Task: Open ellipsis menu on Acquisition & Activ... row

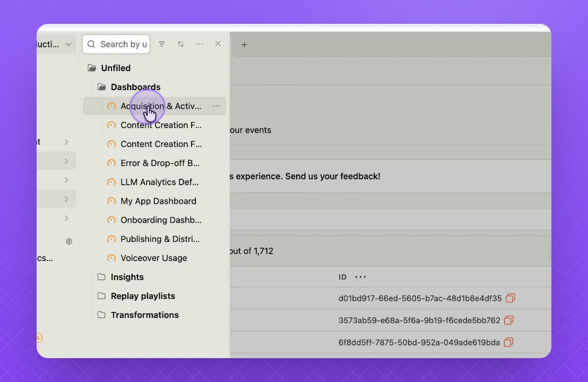Action: coord(217,106)
